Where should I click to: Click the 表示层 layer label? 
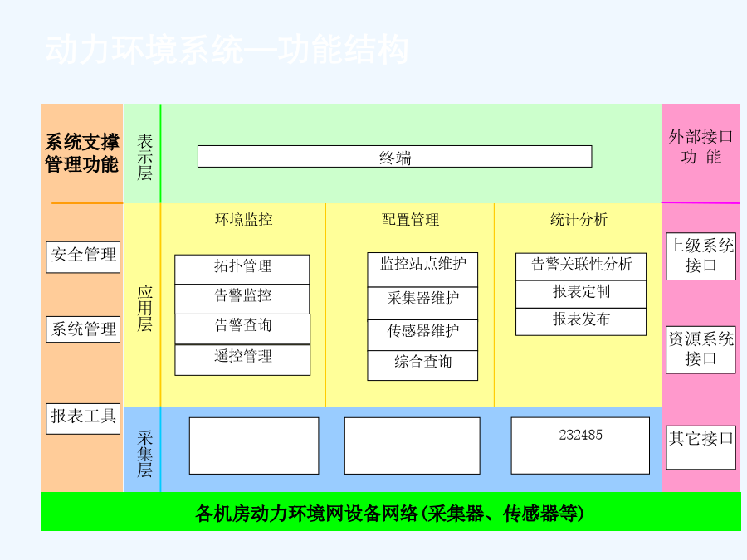point(144,157)
